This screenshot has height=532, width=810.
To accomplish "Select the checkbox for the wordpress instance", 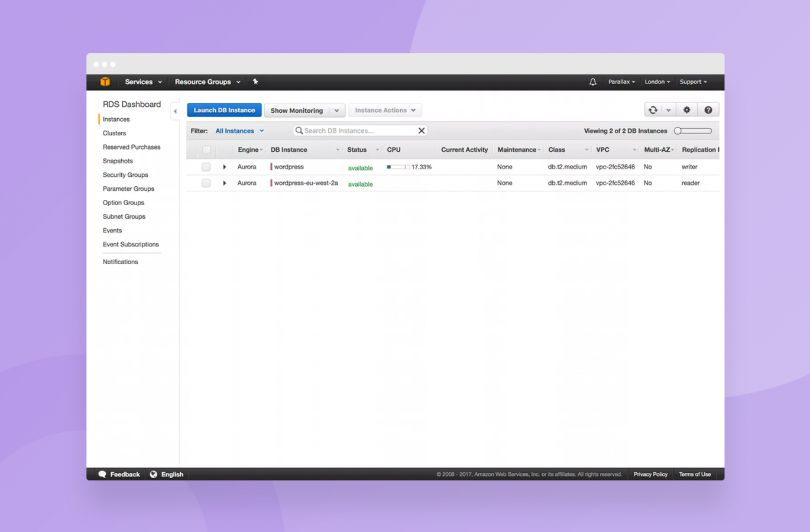I will 206,167.
